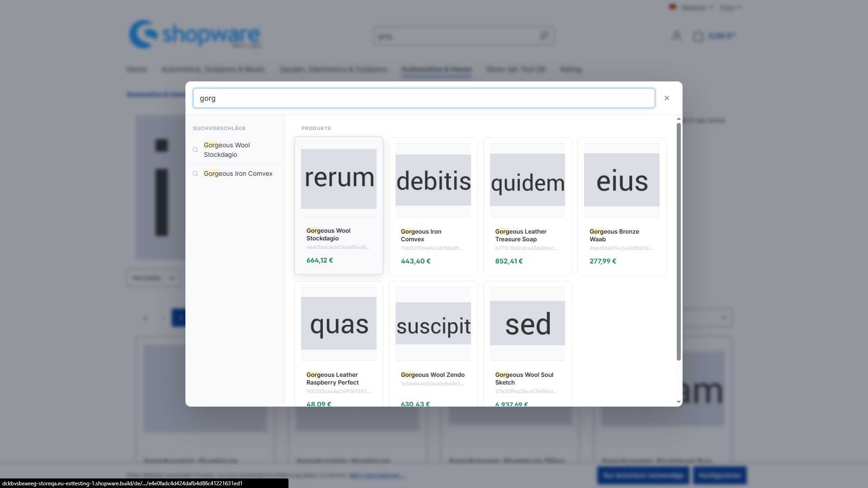Screen dimensions: 868x488
Task: Open Gorgeous Leather Raspberry Perfect product
Action: coord(333,379)
